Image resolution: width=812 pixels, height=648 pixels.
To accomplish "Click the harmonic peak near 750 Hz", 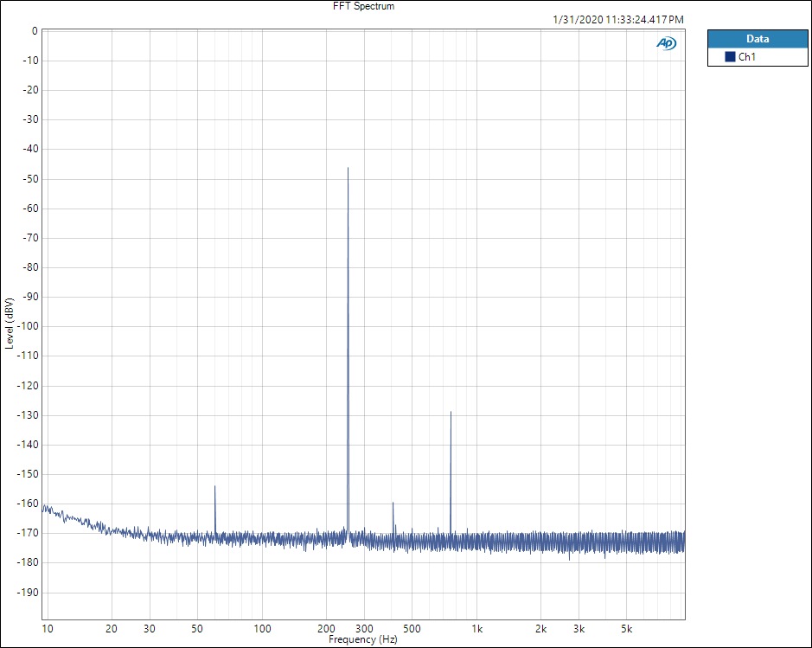I will click(x=451, y=413).
